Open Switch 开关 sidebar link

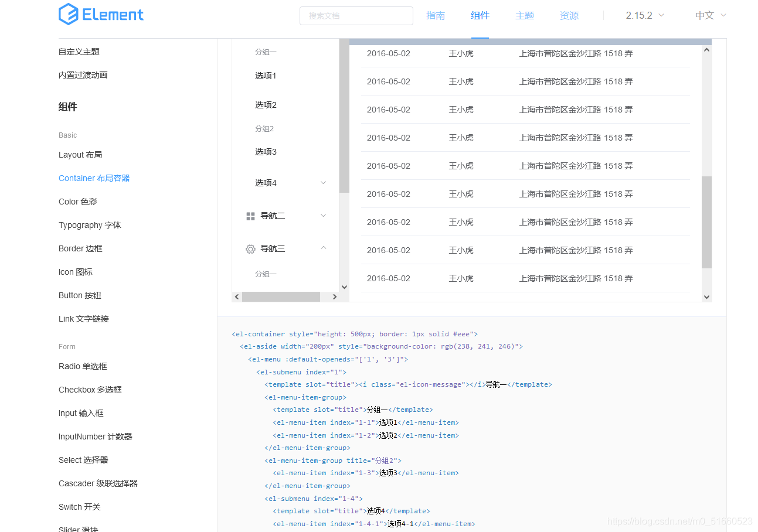click(x=80, y=507)
